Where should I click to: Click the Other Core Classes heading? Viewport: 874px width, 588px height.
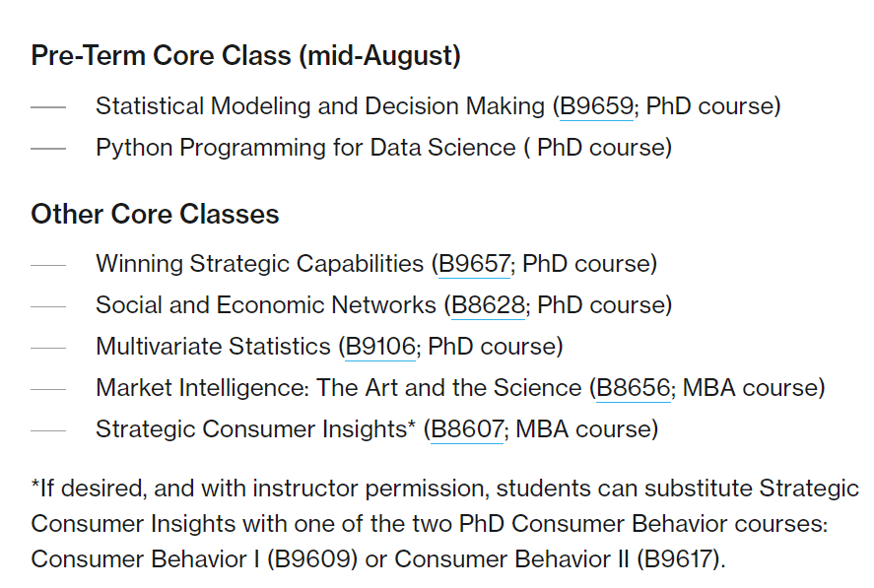[x=155, y=214]
